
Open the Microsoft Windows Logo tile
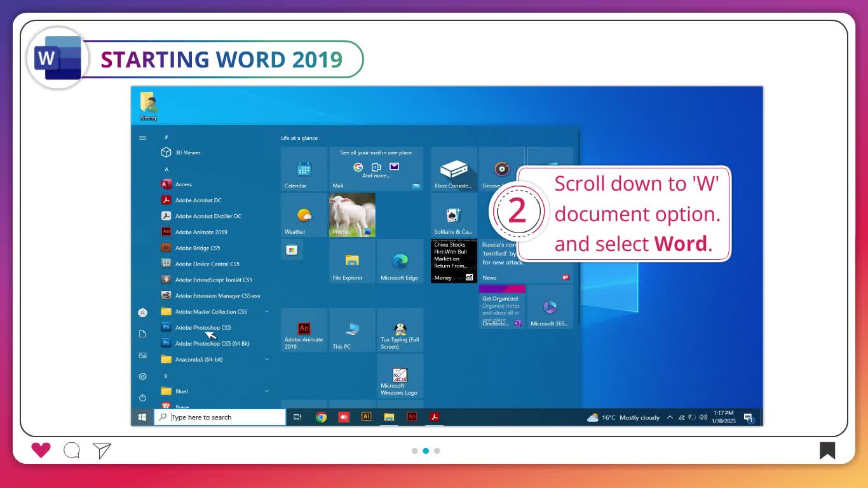pyautogui.click(x=400, y=376)
